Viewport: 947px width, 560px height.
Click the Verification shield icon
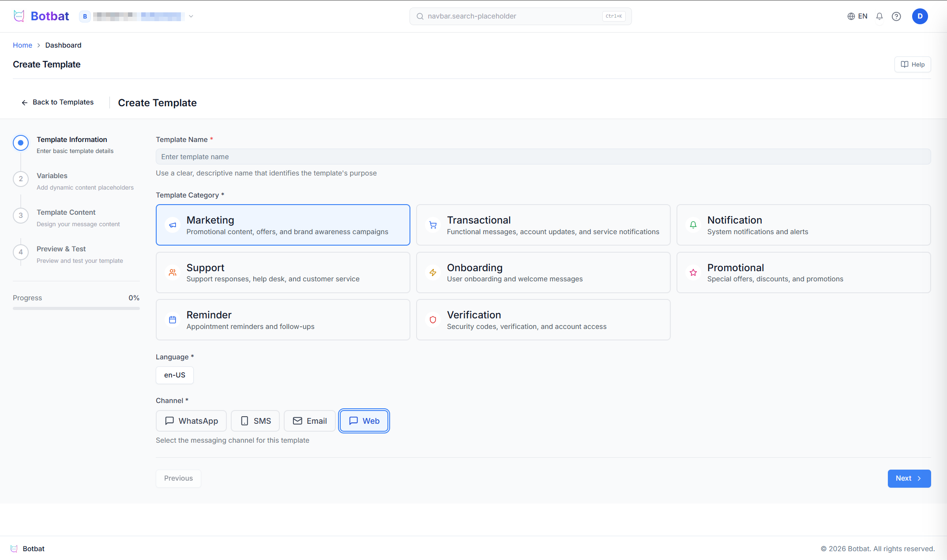click(433, 320)
